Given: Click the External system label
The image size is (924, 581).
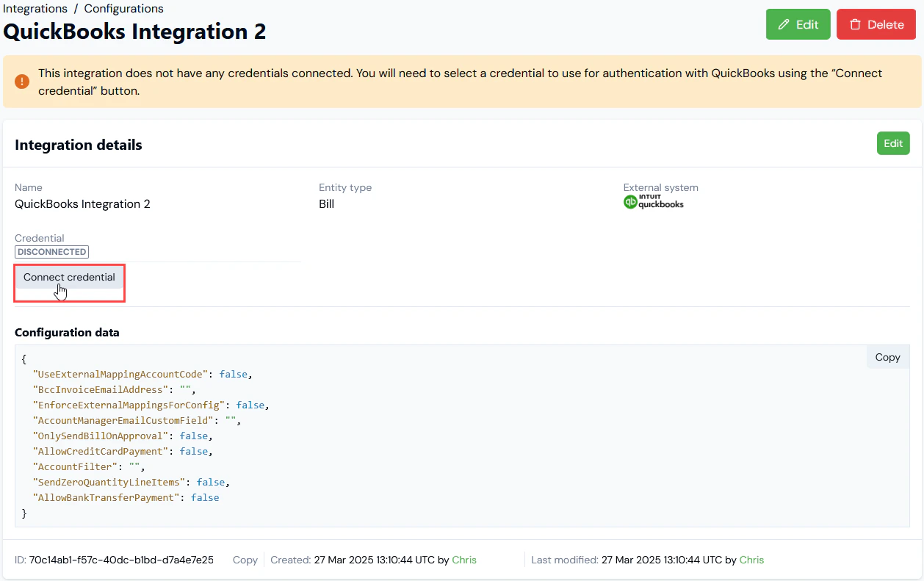Looking at the screenshot, I should click(661, 187).
